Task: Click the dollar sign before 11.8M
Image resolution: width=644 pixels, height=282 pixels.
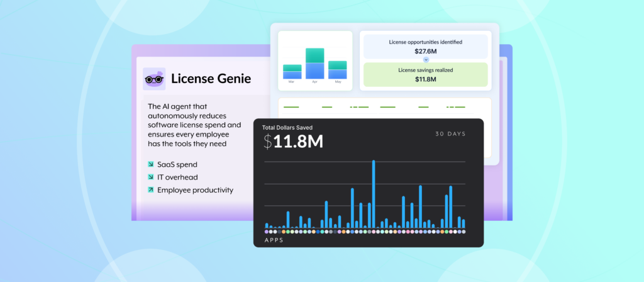Action: (268, 142)
